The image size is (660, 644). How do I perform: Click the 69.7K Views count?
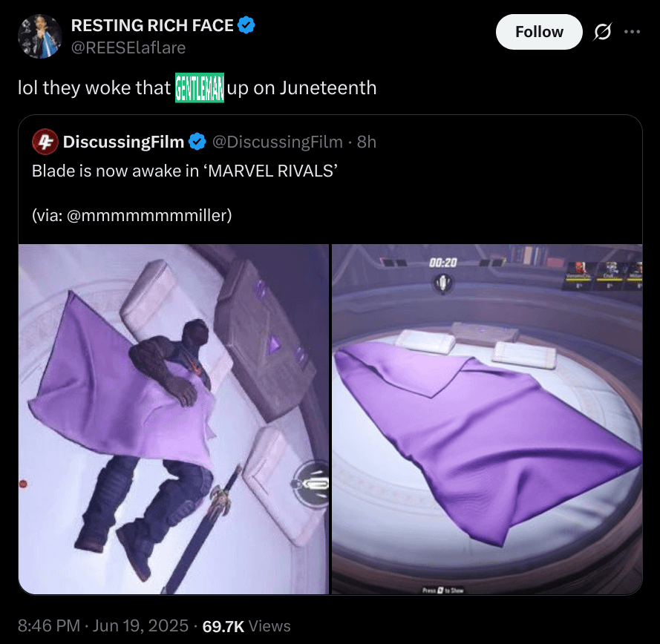246,626
